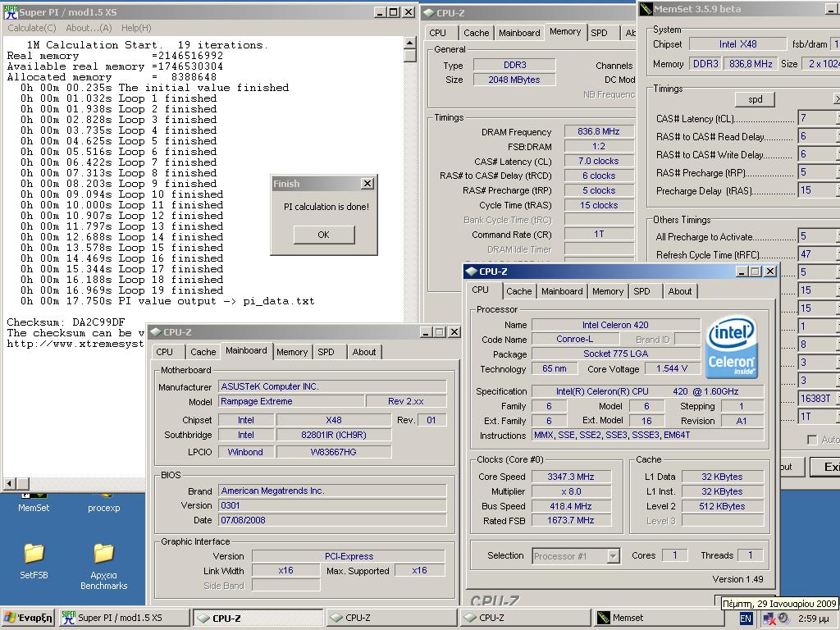Click the processor Name field Intel Celeron 420
Image resolution: width=840 pixels, height=630 pixels.
[x=615, y=325]
